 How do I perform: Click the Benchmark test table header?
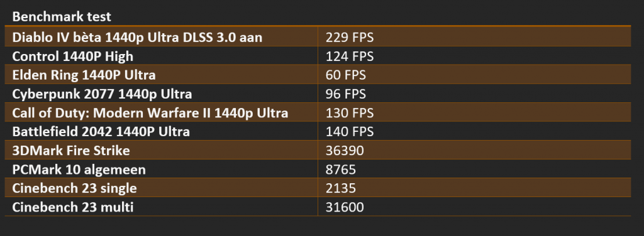[x=62, y=17]
